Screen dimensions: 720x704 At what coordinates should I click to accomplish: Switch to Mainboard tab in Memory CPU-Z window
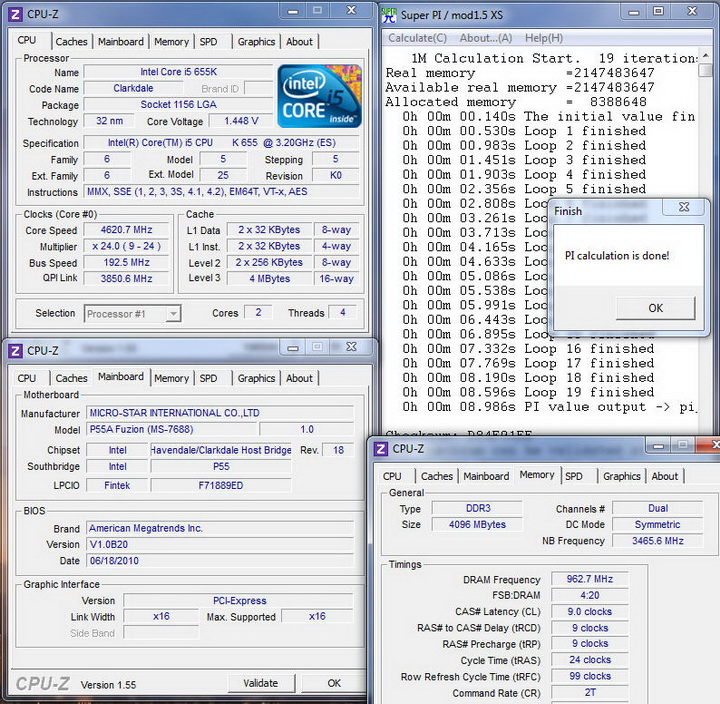pos(486,476)
